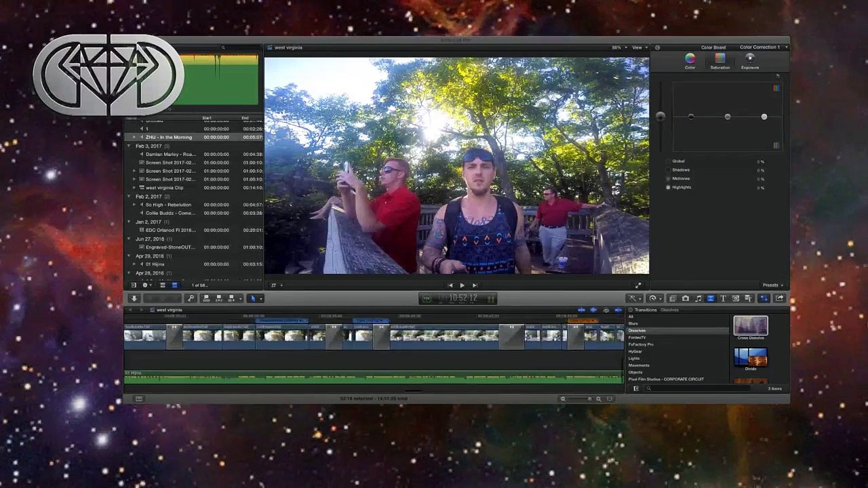868x488 pixels.
Task: Toggle audio skimming in the timeline
Action: [x=593, y=310]
